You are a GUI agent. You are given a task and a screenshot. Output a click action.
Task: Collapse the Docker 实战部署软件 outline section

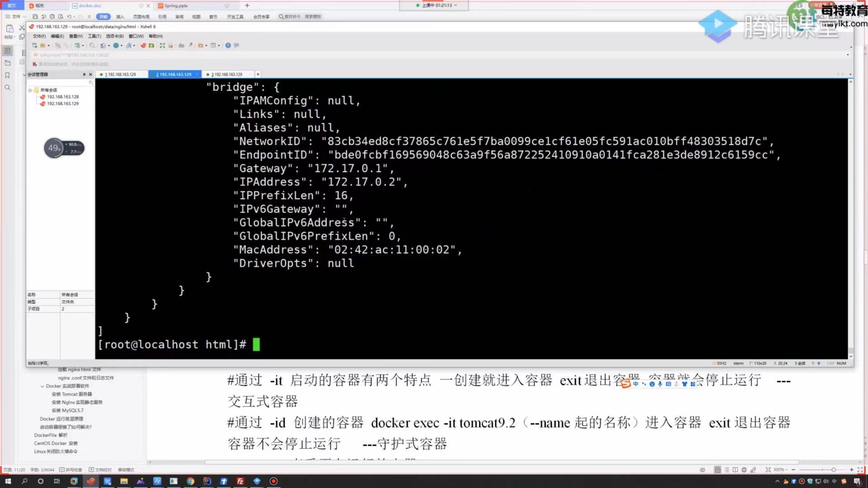pos(42,386)
